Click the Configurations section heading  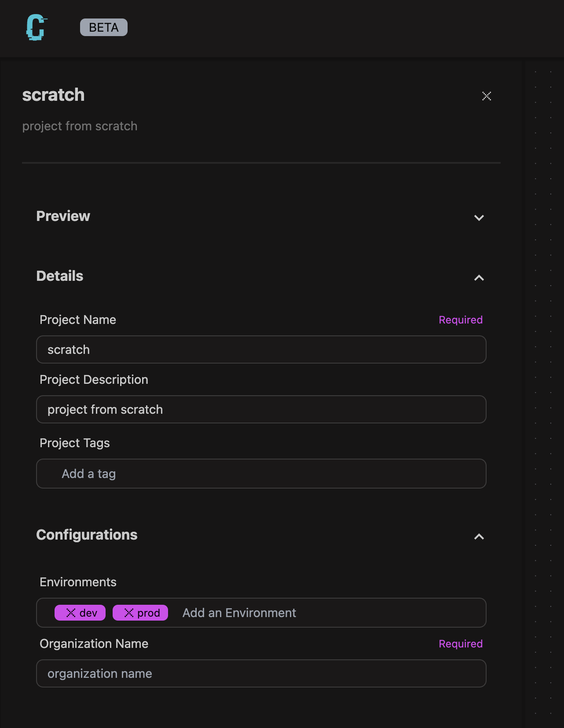coord(87,535)
